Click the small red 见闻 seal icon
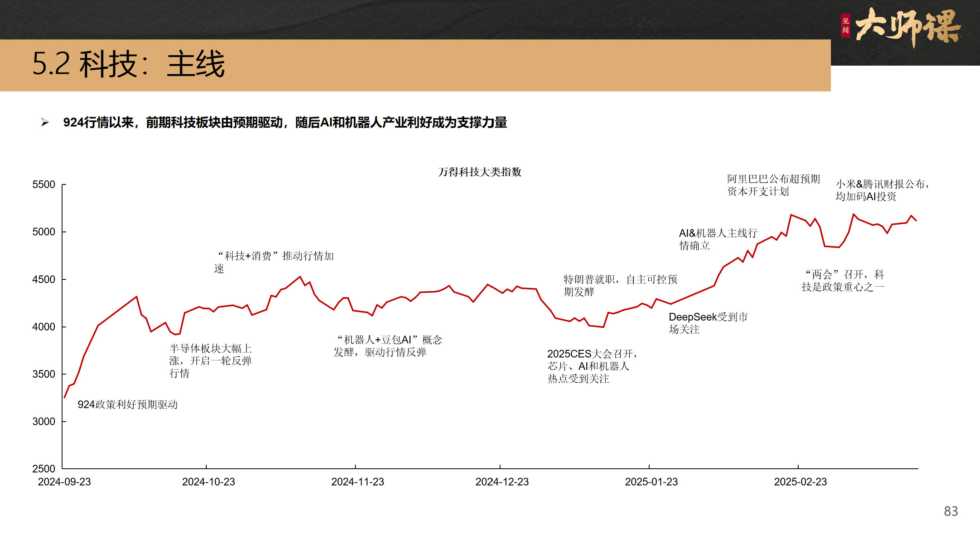 coord(845,26)
